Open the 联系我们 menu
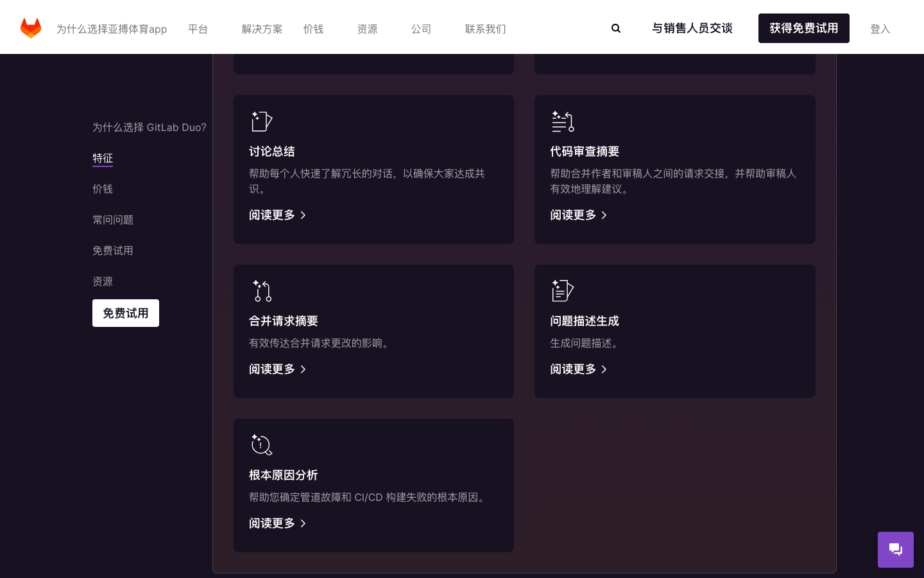This screenshot has width=924, height=578. (x=485, y=28)
